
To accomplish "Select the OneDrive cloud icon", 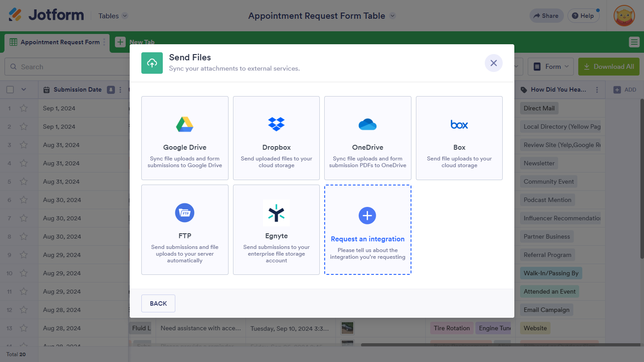I will (368, 124).
